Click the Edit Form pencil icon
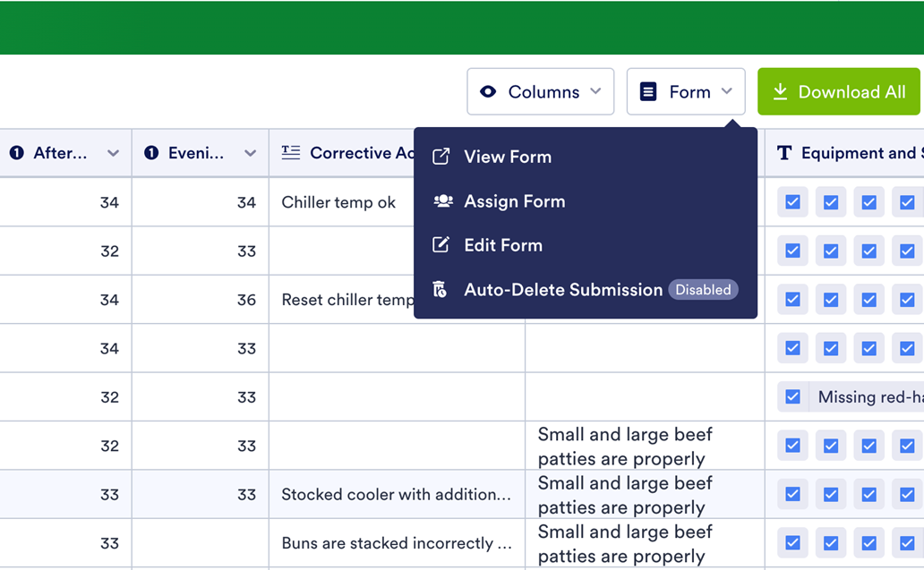Screen dimensions: 924x570 [441, 245]
